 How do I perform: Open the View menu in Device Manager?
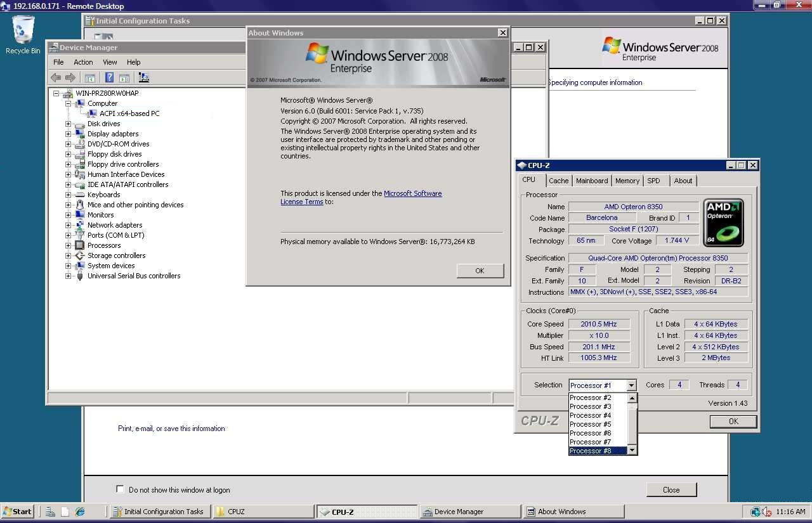[x=110, y=62]
